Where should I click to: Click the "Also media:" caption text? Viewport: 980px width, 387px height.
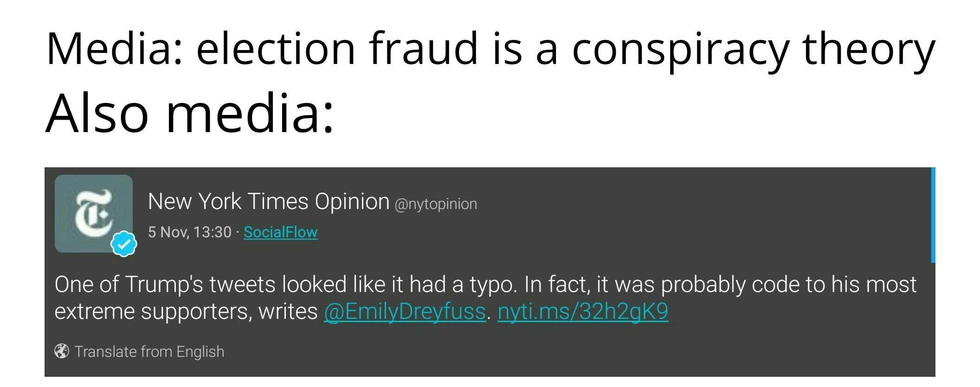[190, 114]
